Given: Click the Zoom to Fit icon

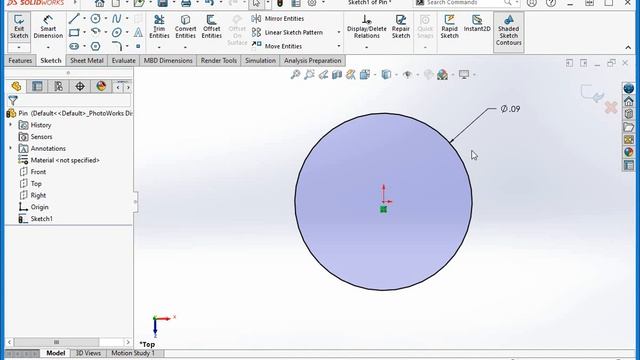Looking at the screenshot, I should [296, 74].
